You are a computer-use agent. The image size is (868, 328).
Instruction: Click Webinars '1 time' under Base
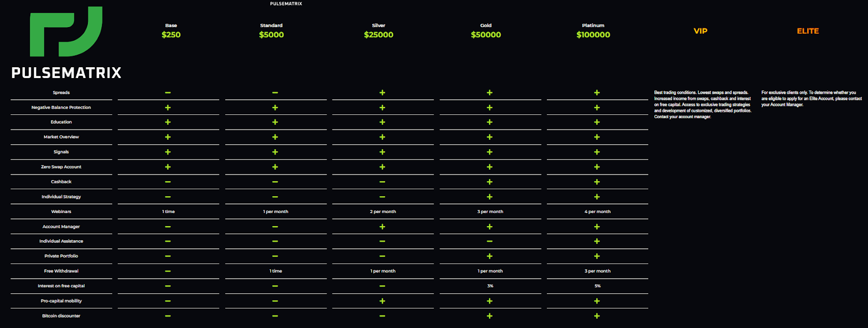168,211
